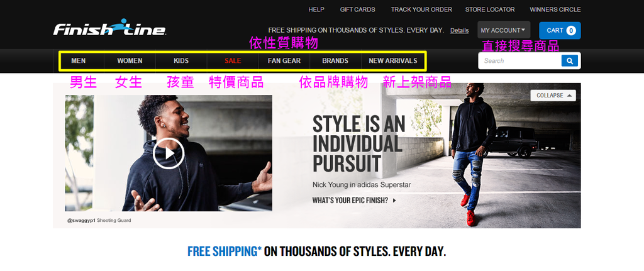
Task: Open the Men category menu
Action: click(x=79, y=61)
